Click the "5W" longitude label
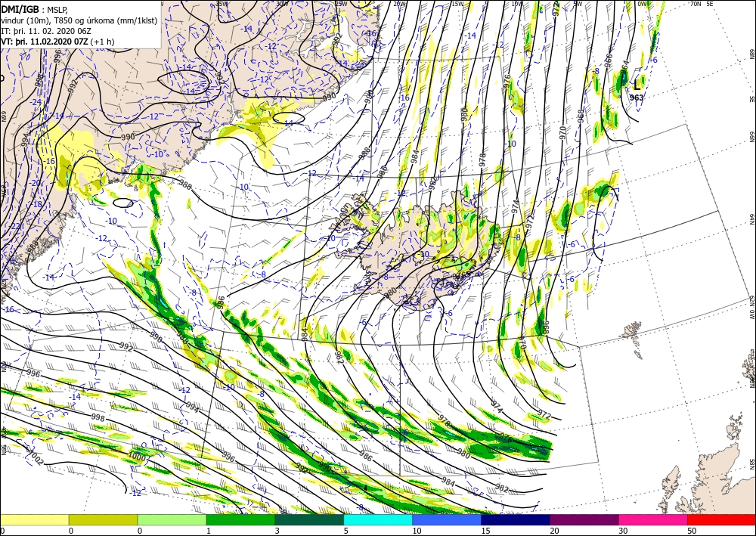Image resolution: width=756 pixels, height=536 pixels. [x=578, y=4]
